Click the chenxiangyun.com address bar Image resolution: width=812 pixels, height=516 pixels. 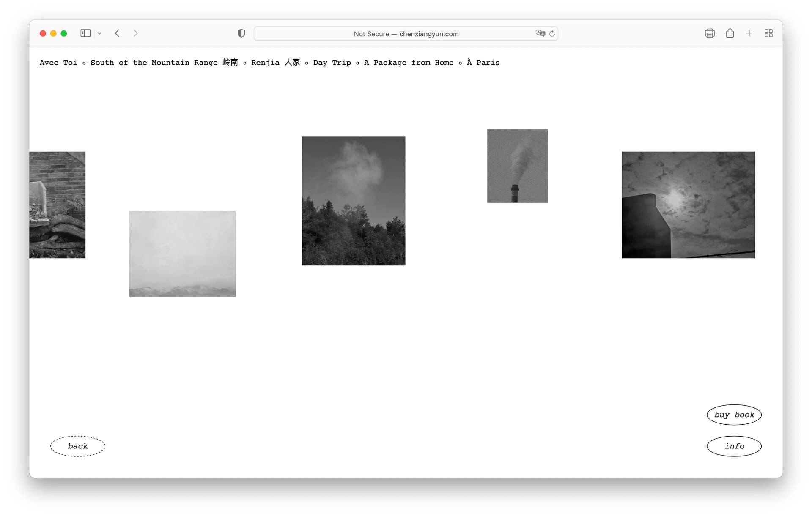pyautogui.click(x=406, y=34)
